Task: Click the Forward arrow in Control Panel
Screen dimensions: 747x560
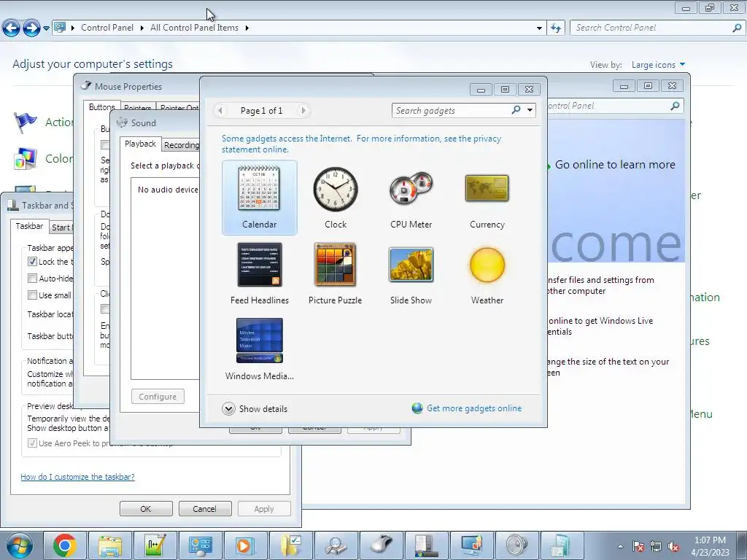Action: 31,28
